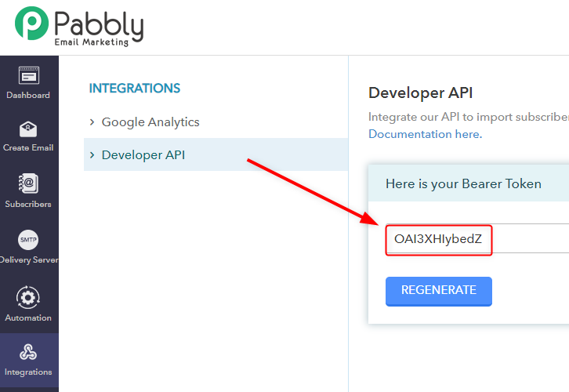Click the Pabbly Email Marketing logo
This screenshot has width=569, height=392.
79,27
